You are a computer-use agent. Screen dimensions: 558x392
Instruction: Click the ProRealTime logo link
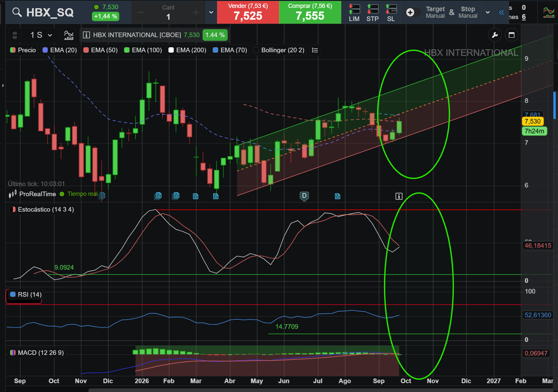tap(32, 194)
